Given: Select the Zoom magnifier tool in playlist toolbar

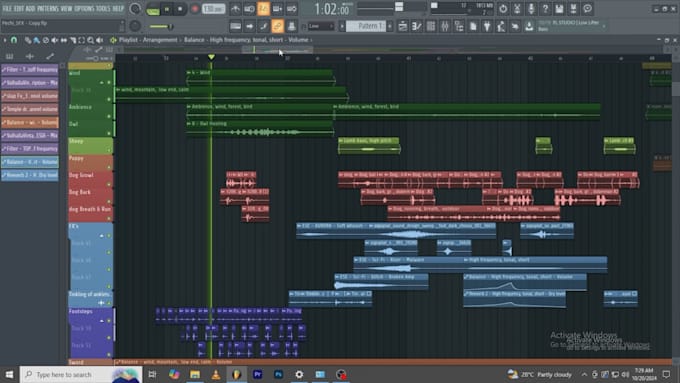Looking at the screenshot, I should tap(91, 40).
